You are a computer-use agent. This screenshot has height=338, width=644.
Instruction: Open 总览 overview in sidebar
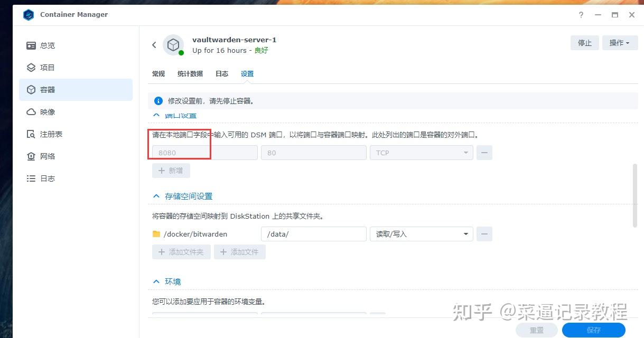pos(76,45)
